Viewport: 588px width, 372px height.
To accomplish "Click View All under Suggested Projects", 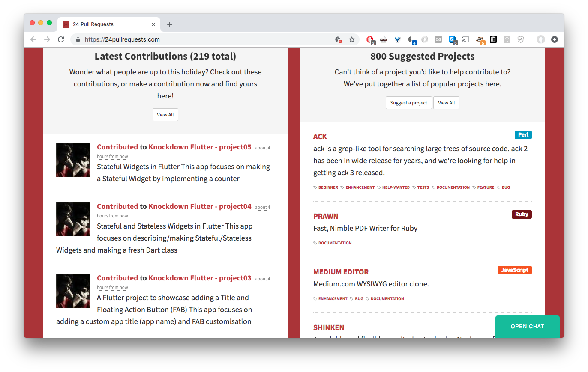I will [446, 103].
